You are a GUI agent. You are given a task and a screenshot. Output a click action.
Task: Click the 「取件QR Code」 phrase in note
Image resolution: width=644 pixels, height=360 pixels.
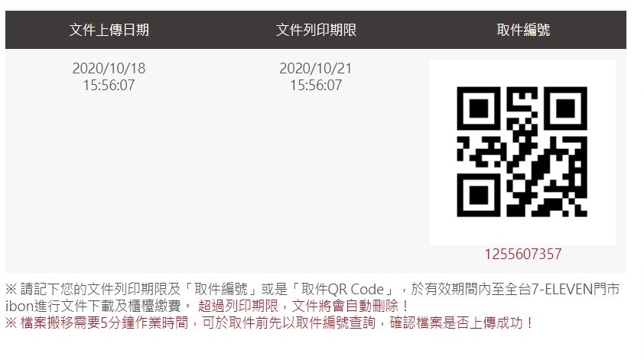342,290
